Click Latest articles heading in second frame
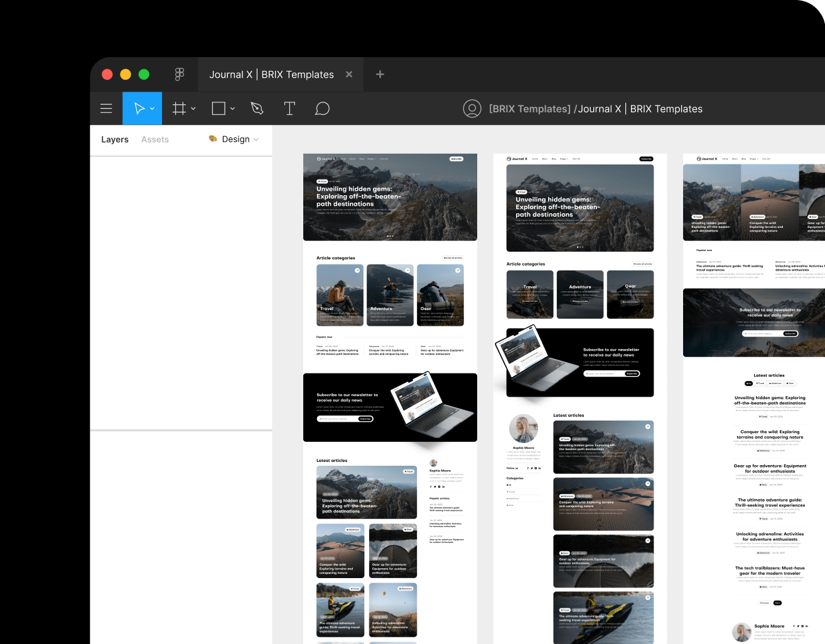This screenshot has height=644, width=825. [x=569, y=416]
